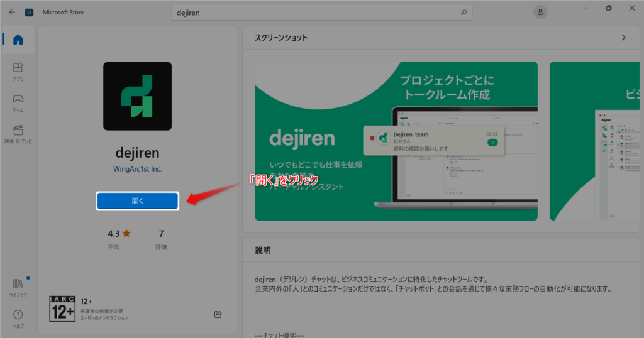Click the 保護者の指導が必要 text
Viewport: 644px width, 338px height.
[101, 311]
